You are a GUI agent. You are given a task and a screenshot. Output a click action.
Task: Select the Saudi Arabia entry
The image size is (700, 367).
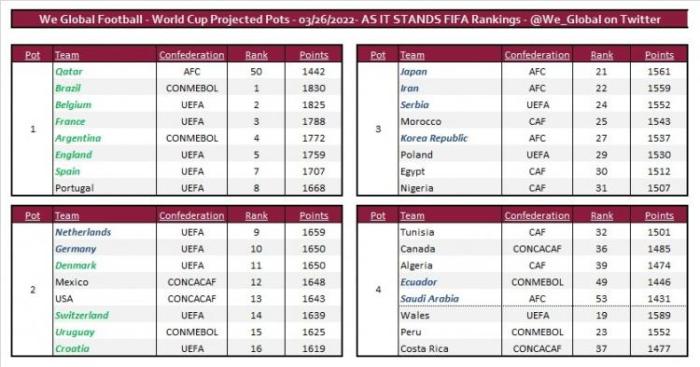pyautogui.click(x=429, y=299)
